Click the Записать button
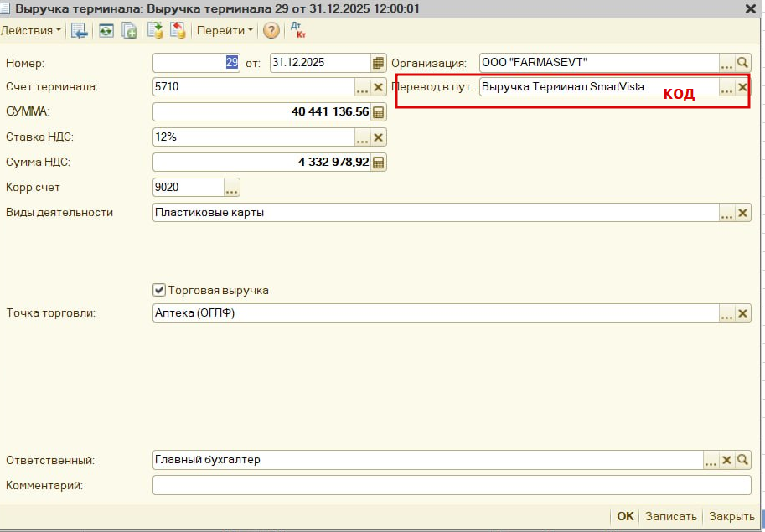 point(671,516)
